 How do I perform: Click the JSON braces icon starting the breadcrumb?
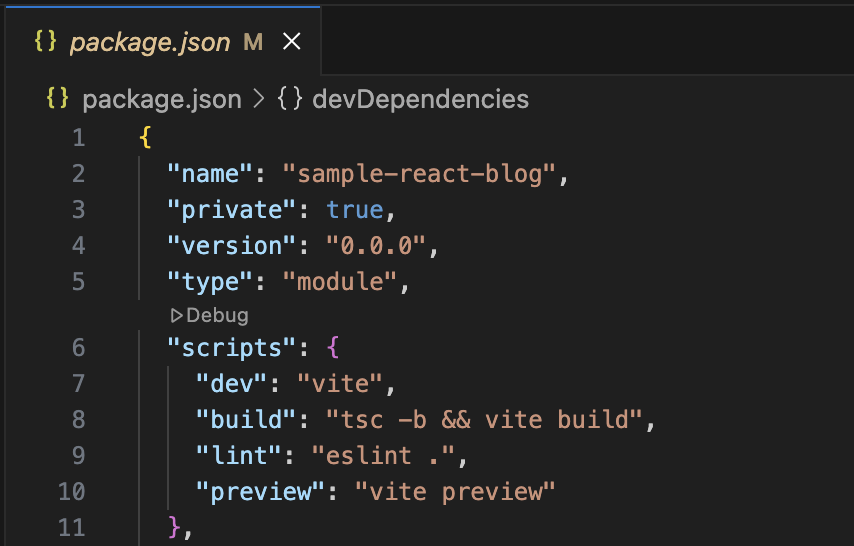pos(58,99)
